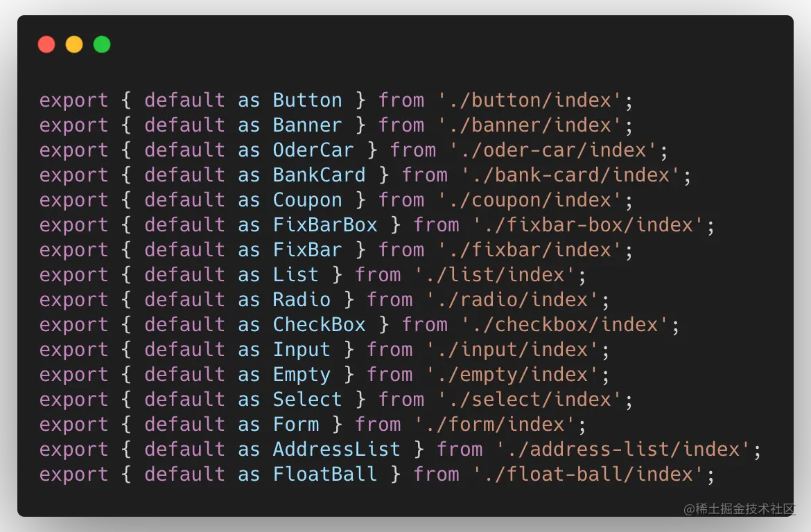This screenshot has height=532, width=811.
Task: Click the Empty export identifier
Action: coord(302,375)
